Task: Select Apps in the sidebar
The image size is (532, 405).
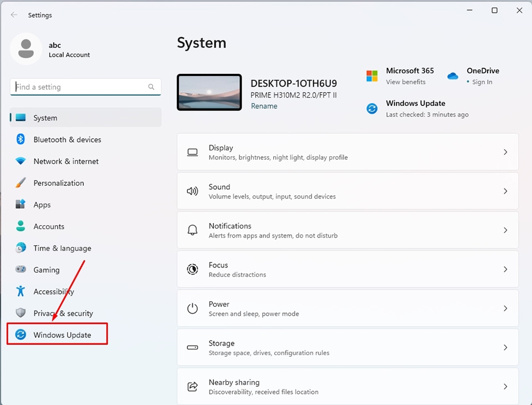Action: coord(42,204)
